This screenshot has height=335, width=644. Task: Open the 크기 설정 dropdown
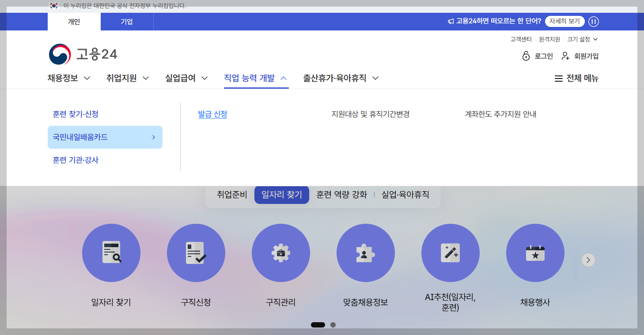coord(582,39)
